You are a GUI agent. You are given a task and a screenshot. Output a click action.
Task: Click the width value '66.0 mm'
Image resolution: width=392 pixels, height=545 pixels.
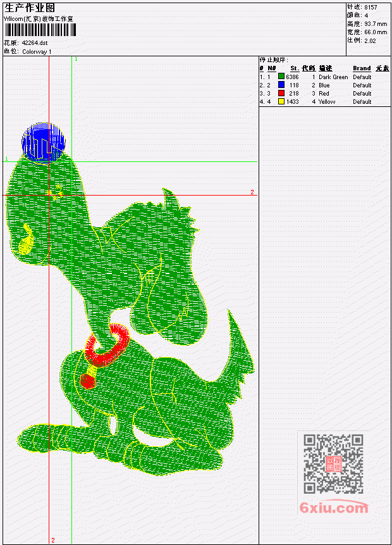pyautogui.click(x=376, y=32)
